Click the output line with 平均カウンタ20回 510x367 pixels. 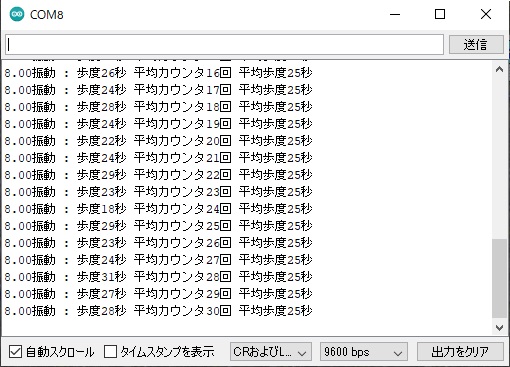(159, 141)
